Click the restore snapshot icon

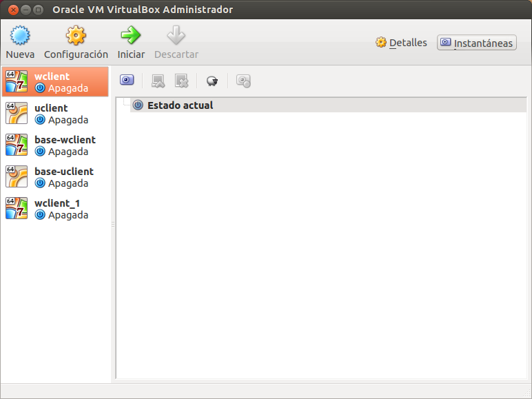(158, 81)
